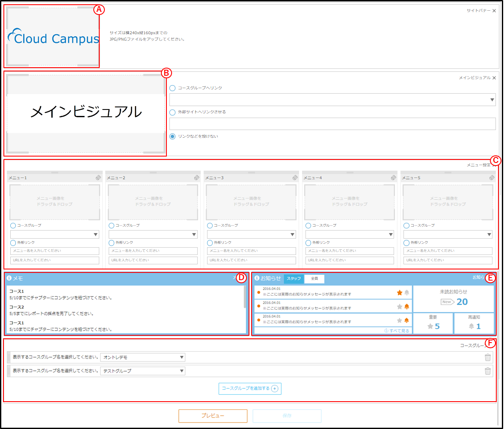Close the サイトバナー section
Image resolution: width=504 pixels, height=429 pixels.
pos(494,11)
